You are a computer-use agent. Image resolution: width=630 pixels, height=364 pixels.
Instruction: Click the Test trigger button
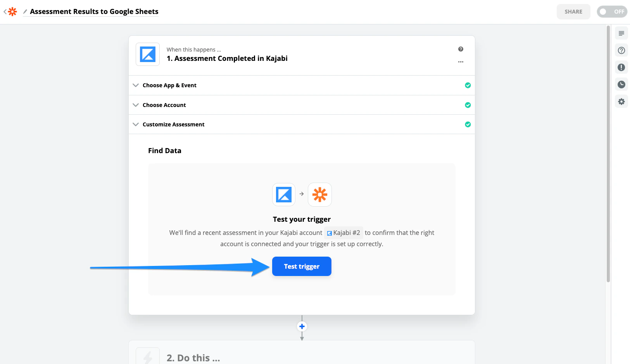click(302, 266)
